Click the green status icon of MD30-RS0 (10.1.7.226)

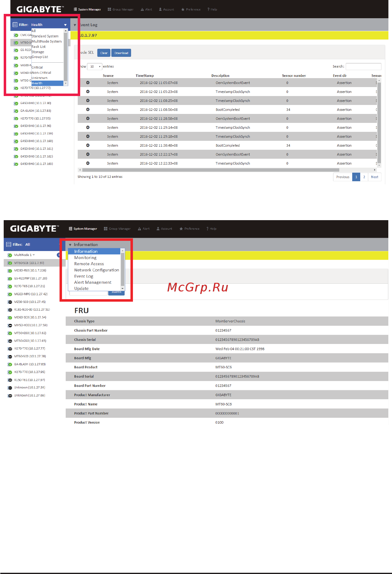pyautogui.click(x=10, y=271)
